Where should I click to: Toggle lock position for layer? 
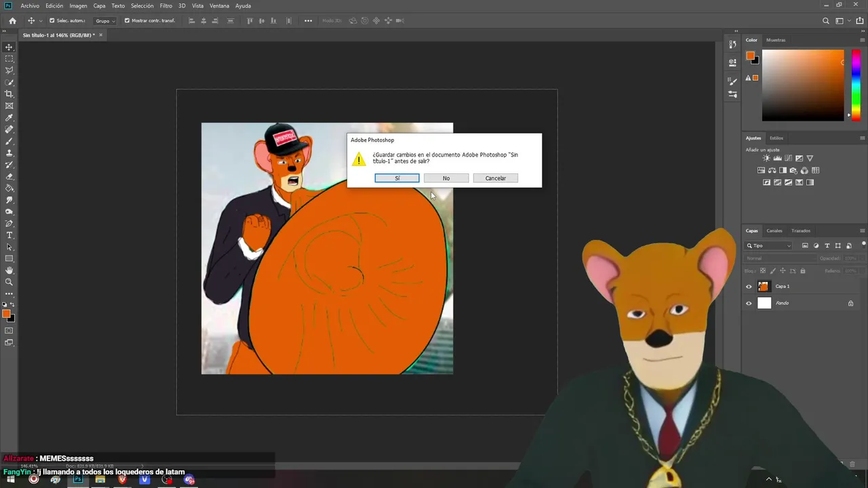(x=783, y=271)
